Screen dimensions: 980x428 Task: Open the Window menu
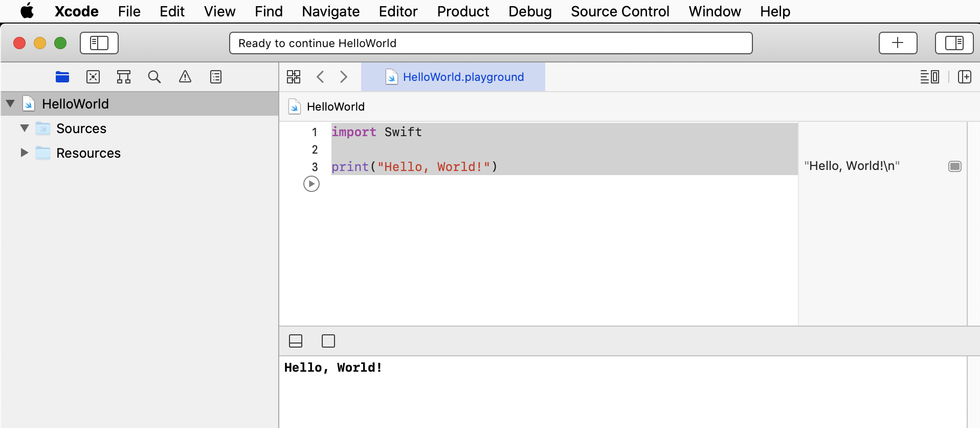(715, 11)
